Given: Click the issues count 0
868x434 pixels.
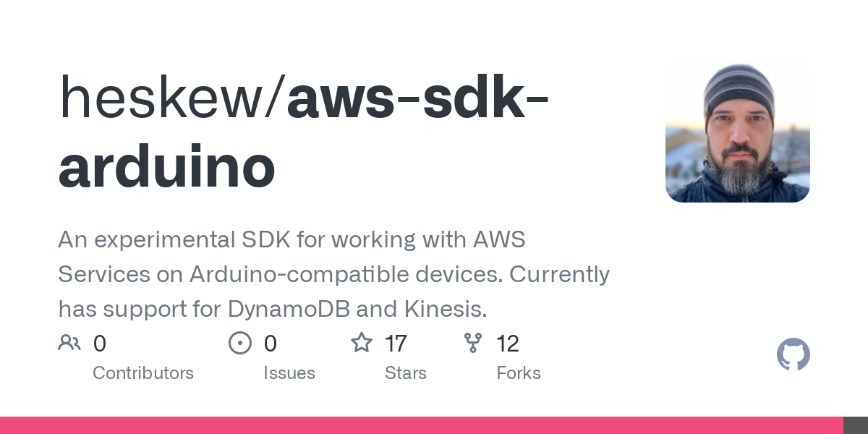Looking at the screenshot, I should pos(271,344).
